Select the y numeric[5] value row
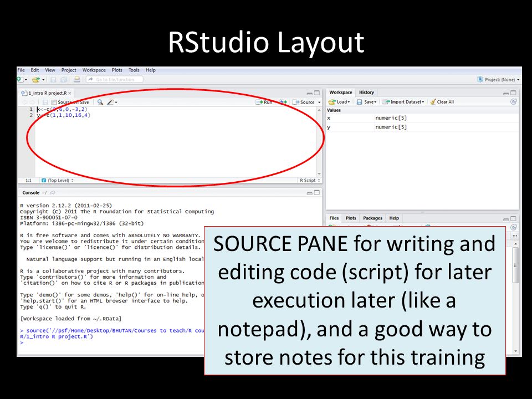The height and width of the screenshot is (399, 532). (422, 127)
